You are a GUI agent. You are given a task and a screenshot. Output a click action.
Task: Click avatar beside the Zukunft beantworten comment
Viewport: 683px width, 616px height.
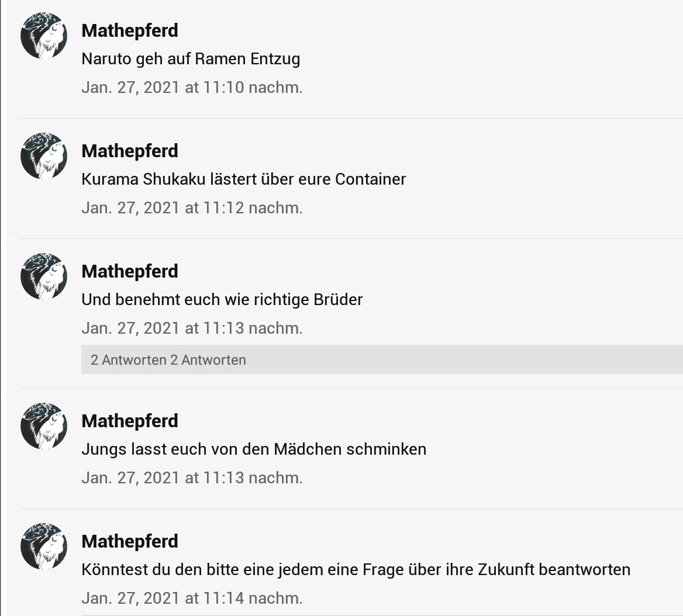[x=43, y=546]
